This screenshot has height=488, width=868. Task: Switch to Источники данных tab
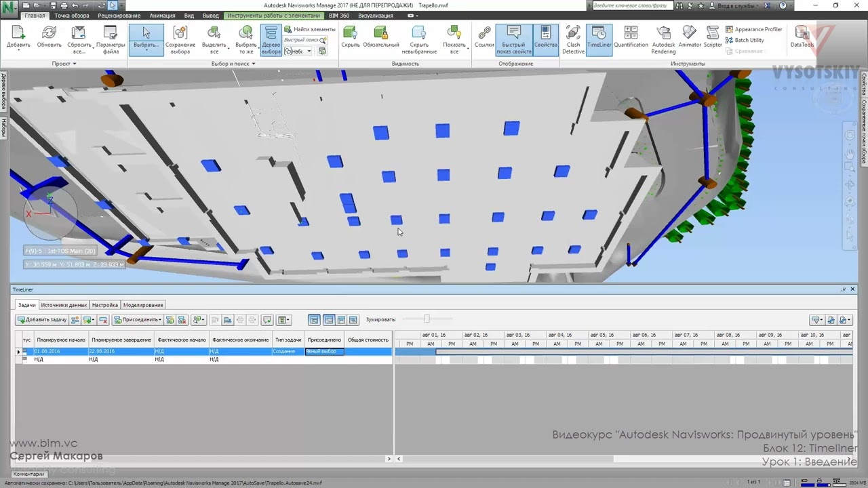(x=64, y=305)
